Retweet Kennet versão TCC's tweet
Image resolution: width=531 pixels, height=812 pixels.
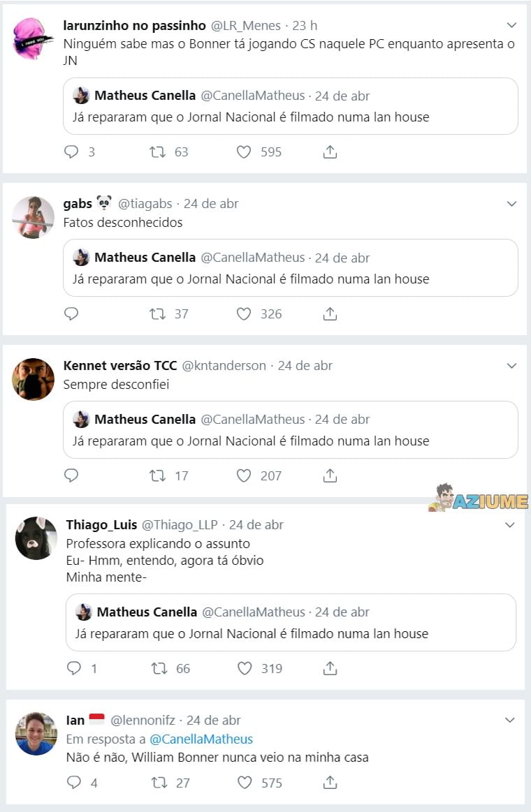159,475
